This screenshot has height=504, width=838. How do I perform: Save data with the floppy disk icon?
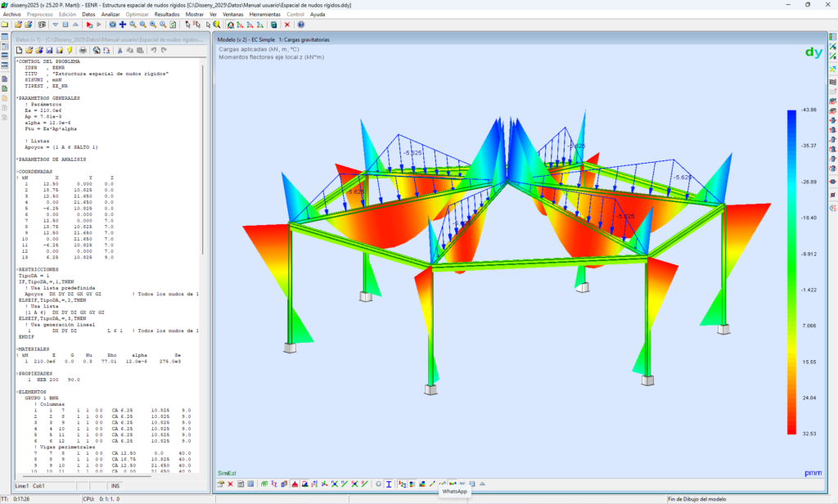tap(49, 50)
